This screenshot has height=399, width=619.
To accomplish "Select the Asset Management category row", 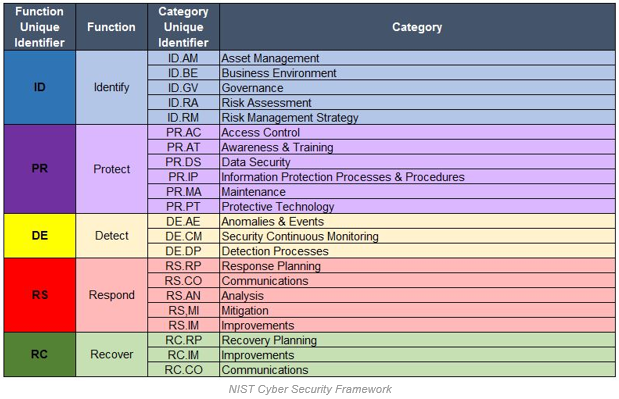I will tap(417, 58).
